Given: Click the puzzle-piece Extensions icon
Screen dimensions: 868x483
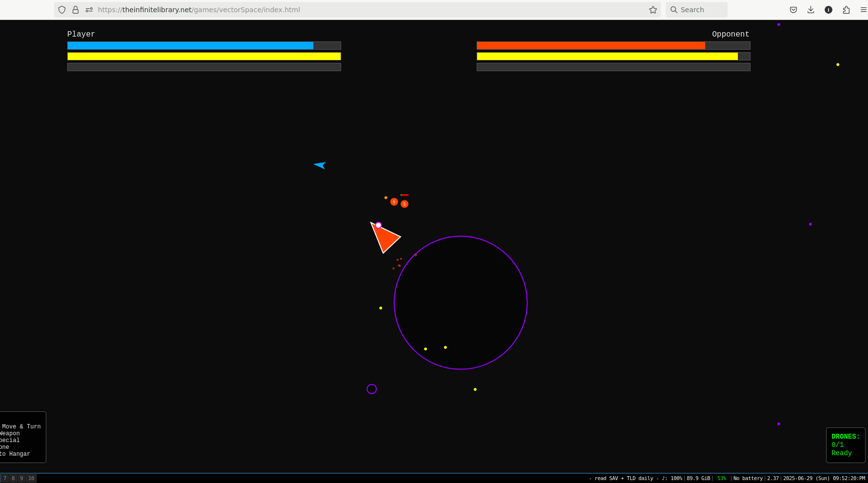Looking at the screenshot, I should click(846, 10).
